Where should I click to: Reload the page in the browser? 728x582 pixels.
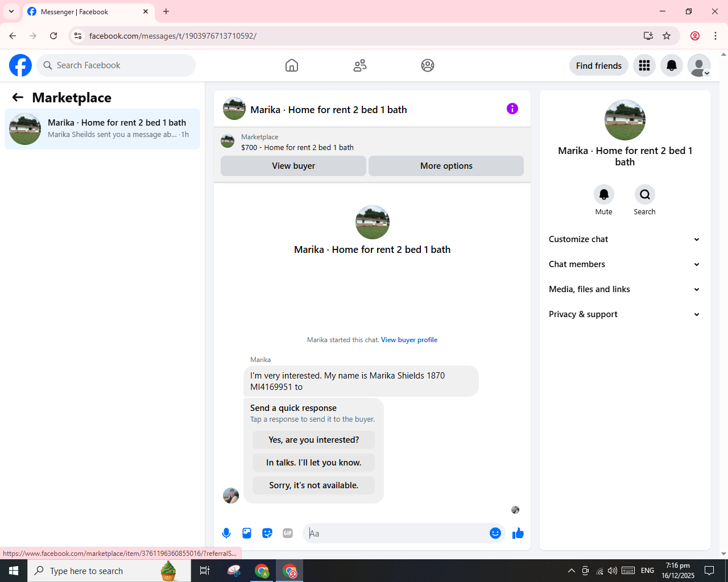pyautogui.click(x=53, y=36)
